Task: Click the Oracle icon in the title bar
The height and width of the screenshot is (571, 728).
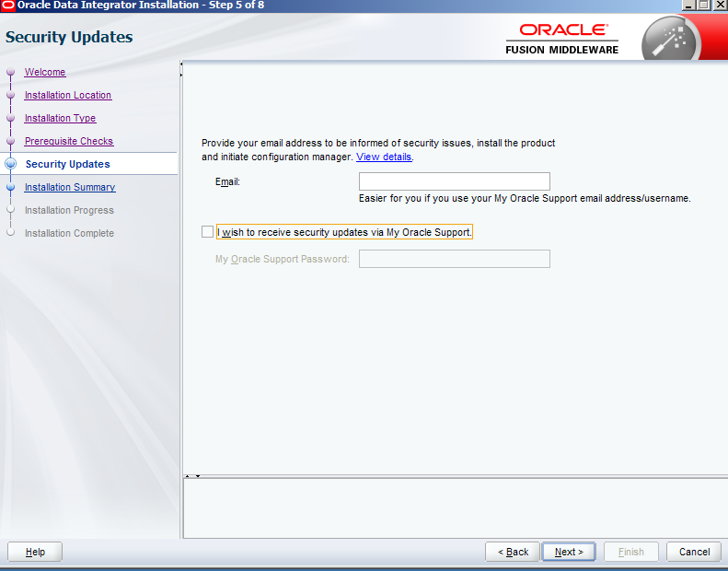Action: 8,6
